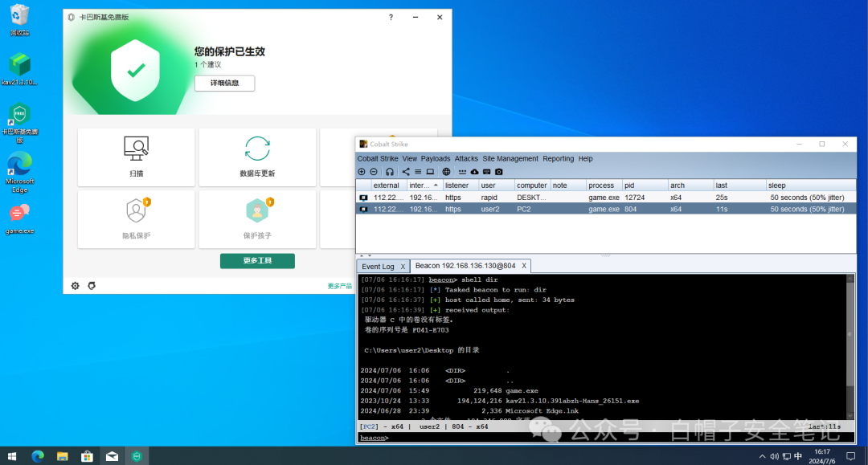Click the 详细信息 details button
The height and width of the screenshot is (465, 868).
click(225, 83)
